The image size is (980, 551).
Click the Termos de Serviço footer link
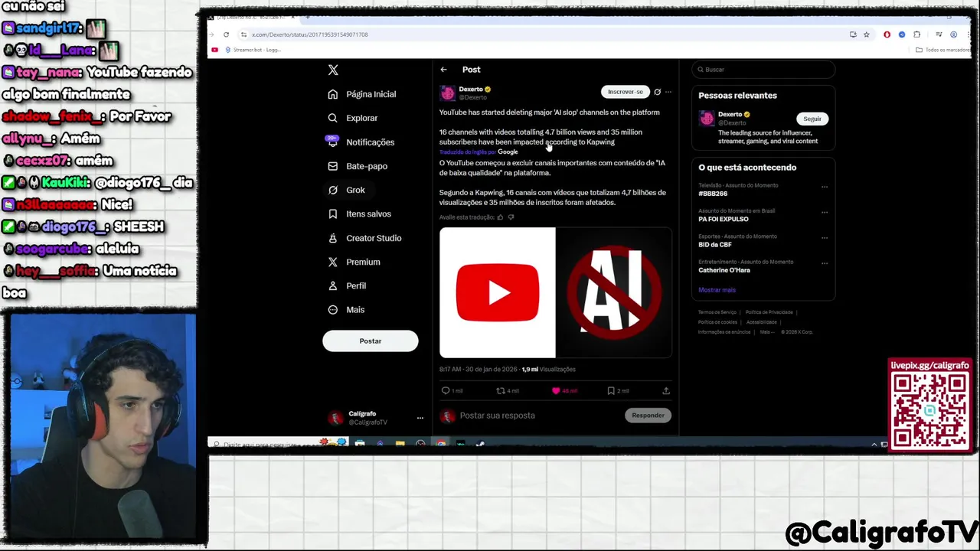click(717, 312)
